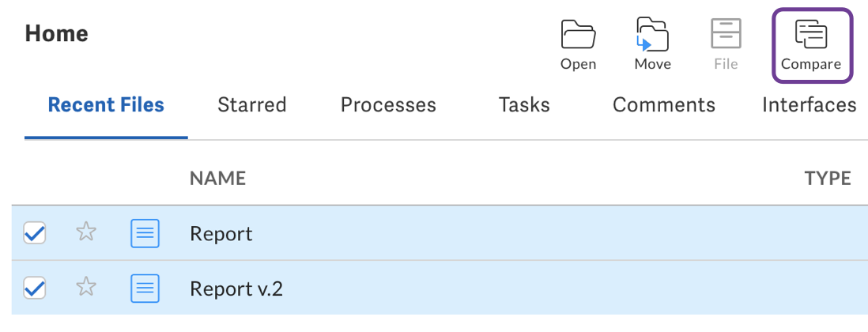Uncheck the Report v.2 row checkbox
Screen dimensions: 868x332
[35, 289]
